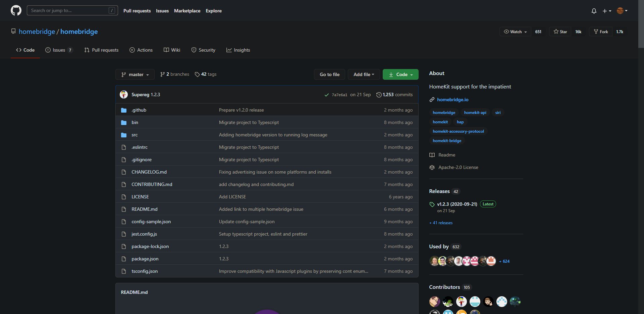644x314 pixels.
Task: Open the .eslintrc file
Action: 140,147
